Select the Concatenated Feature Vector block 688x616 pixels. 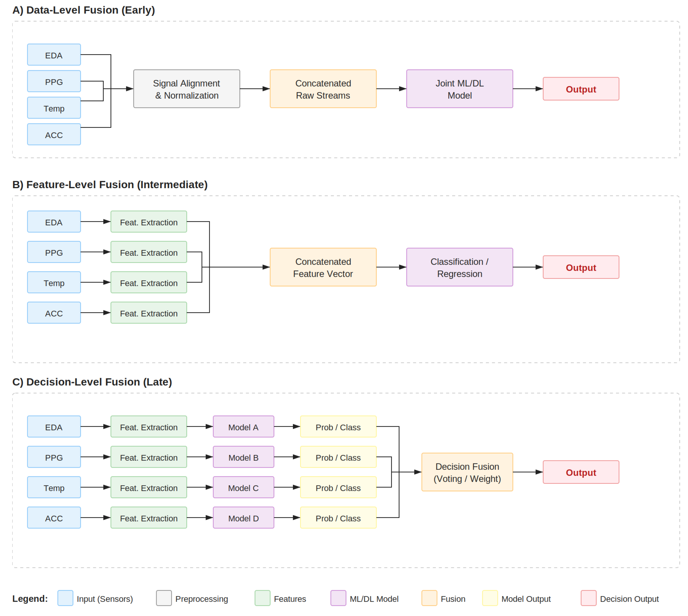pyautogui.click(x=323, y=267)
